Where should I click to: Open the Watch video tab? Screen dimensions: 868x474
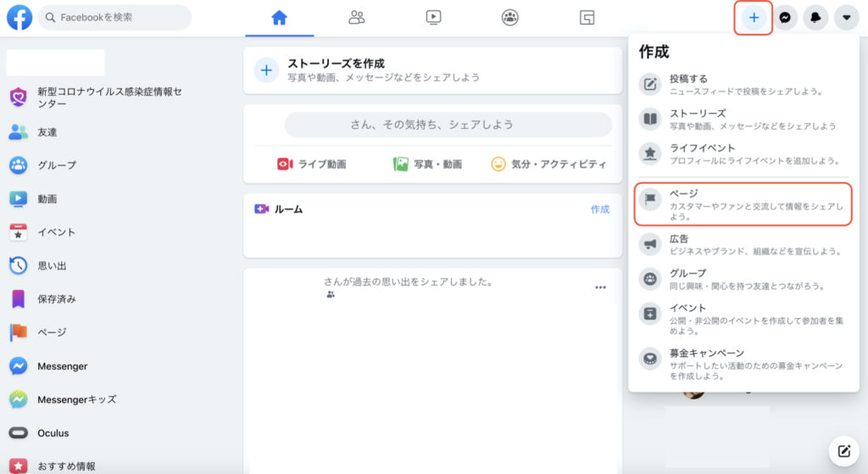click(433, 18)
